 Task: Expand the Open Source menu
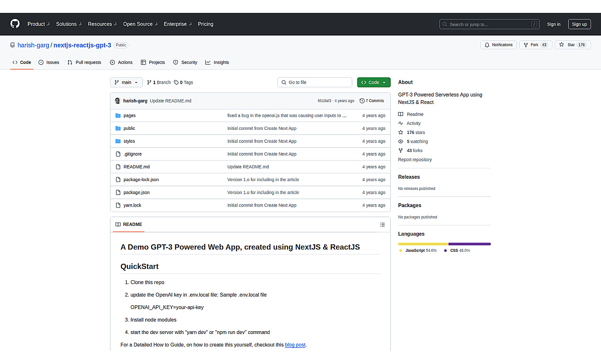click(x=140, y=24)
